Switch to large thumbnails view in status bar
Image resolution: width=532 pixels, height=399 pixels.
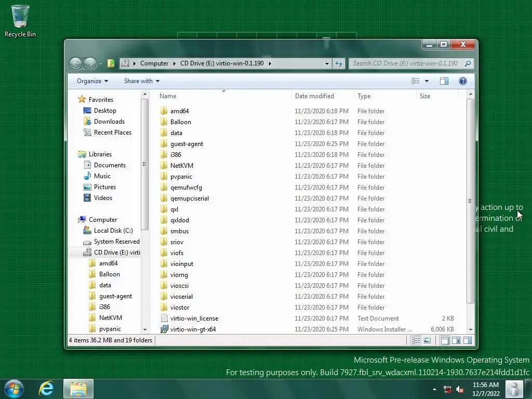click(427, 340)
